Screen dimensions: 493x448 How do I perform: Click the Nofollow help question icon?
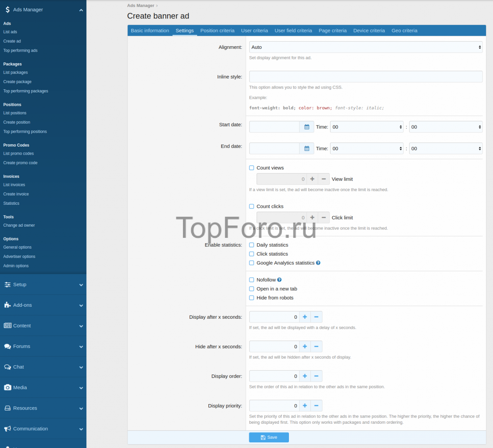point(279,280)
